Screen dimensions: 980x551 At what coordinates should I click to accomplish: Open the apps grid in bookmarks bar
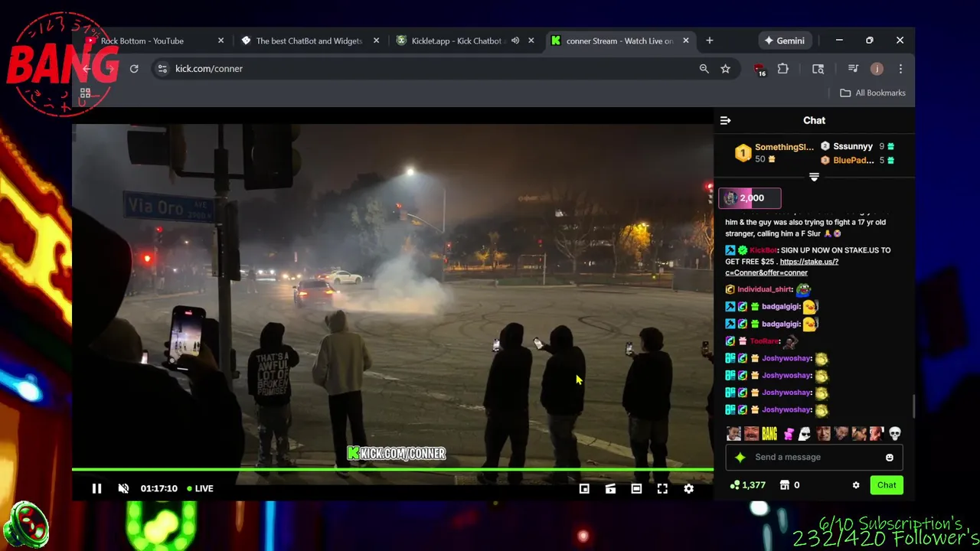(85, 93)
